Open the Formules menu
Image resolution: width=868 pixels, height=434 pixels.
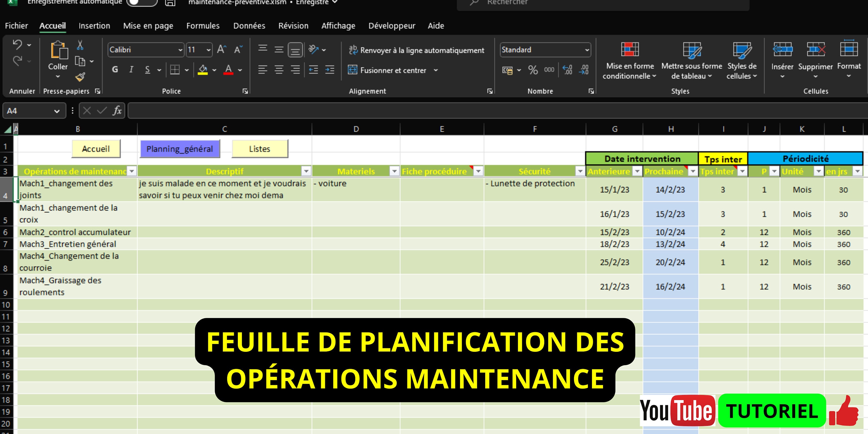coord(203,26)
